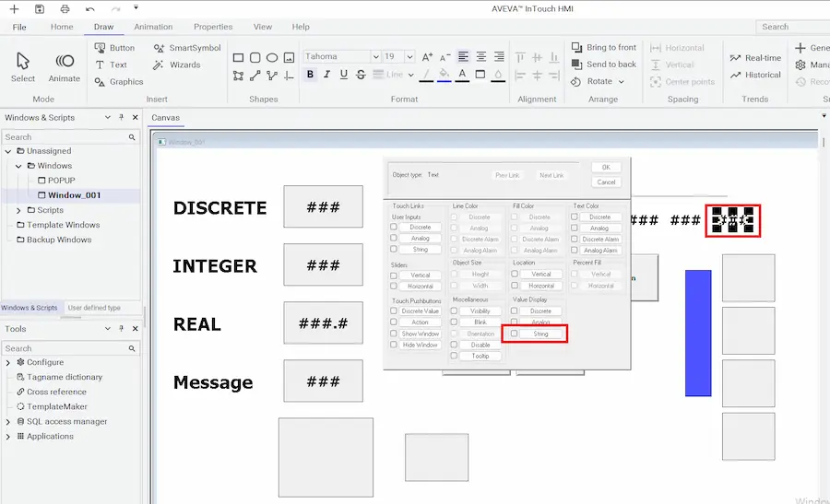830x504 pixels.
Task: Align text right
Action: click(499, 56)
